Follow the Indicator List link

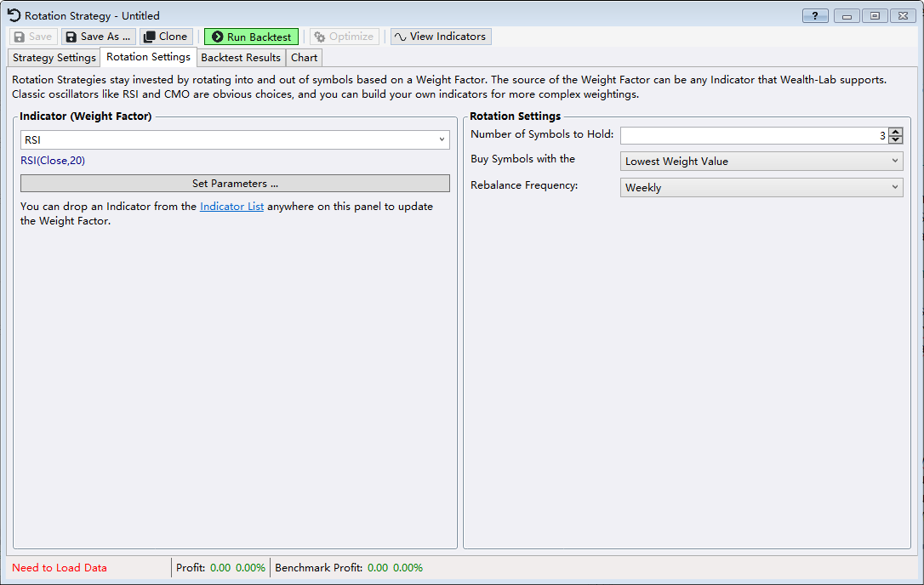[x=231, y=207]
